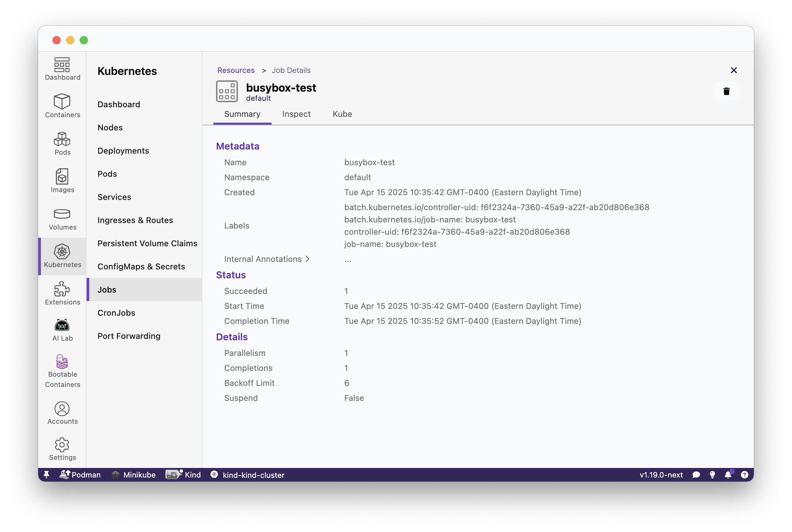Open notifications via the bell icon
The image size is (792, 532).
point(729,475)
